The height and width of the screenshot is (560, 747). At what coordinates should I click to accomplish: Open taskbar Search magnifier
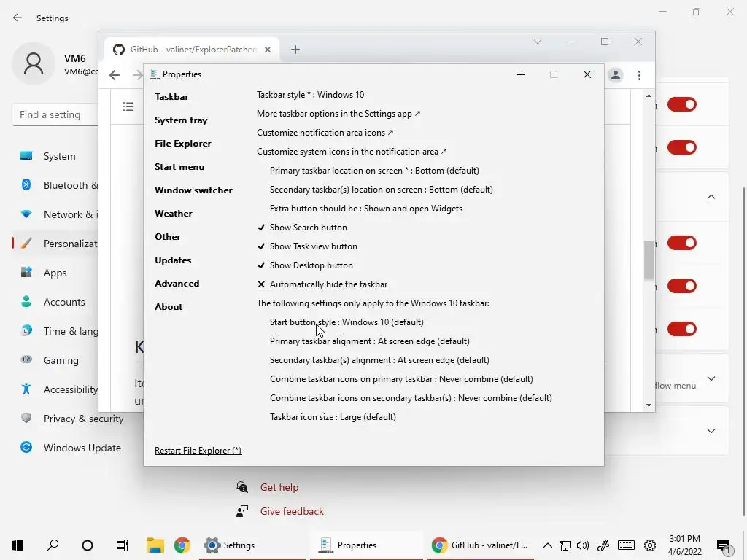[x=53, y=545]
